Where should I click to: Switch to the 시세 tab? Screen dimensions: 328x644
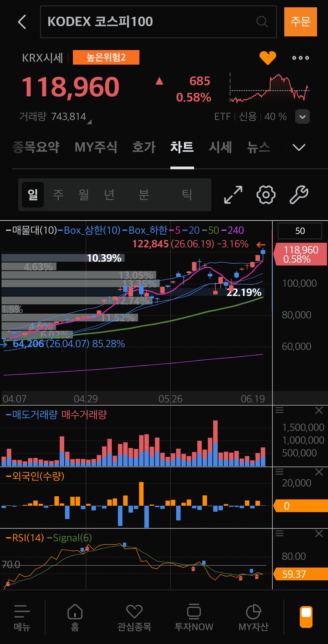[x=220, y=147]
